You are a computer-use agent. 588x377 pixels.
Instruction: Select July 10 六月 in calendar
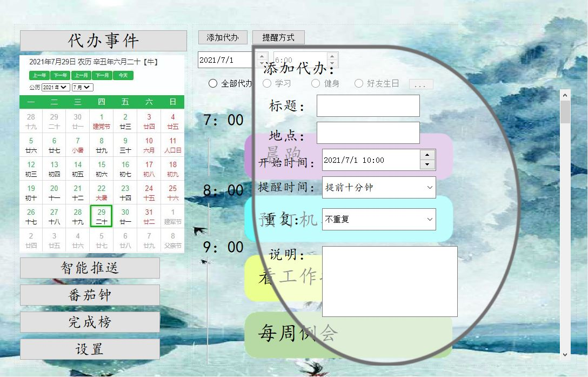(149, 145)
